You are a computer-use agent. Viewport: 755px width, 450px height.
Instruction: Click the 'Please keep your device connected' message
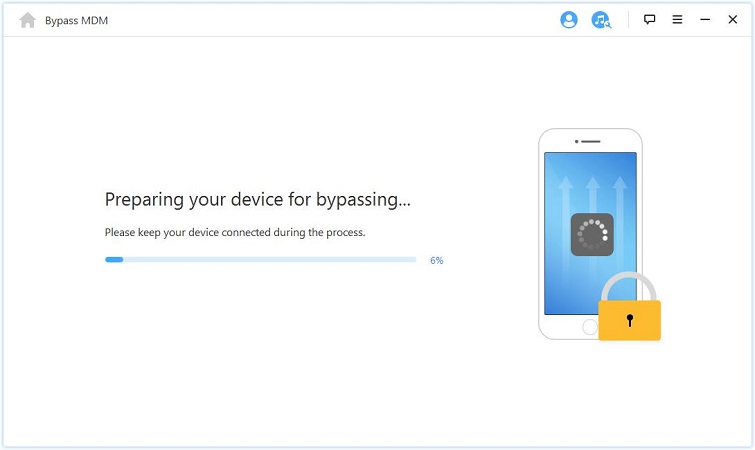tap(235, 232)
